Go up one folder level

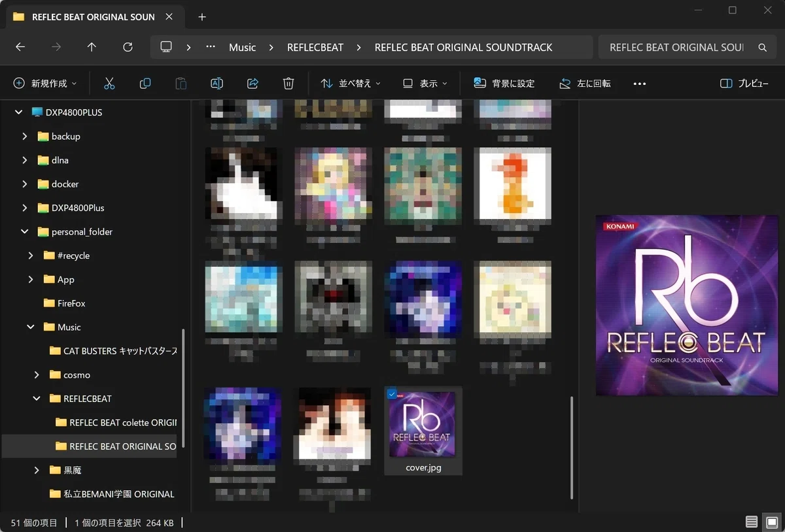tap(92, 47)
